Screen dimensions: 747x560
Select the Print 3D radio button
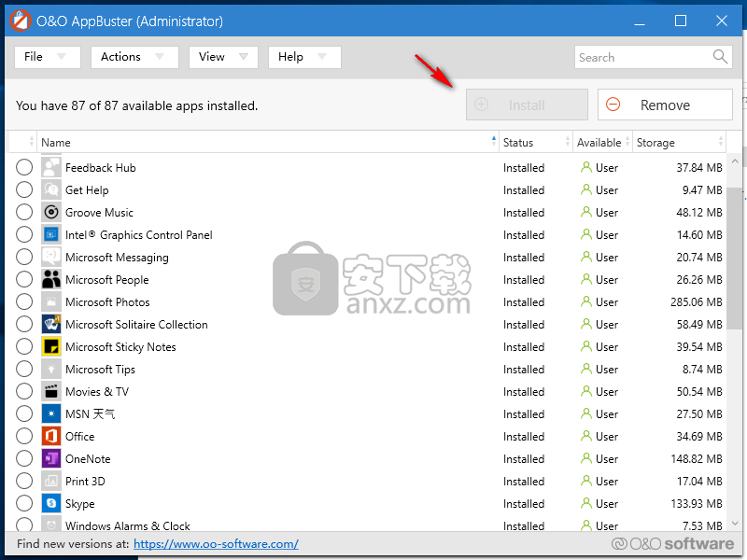(24, 481)
